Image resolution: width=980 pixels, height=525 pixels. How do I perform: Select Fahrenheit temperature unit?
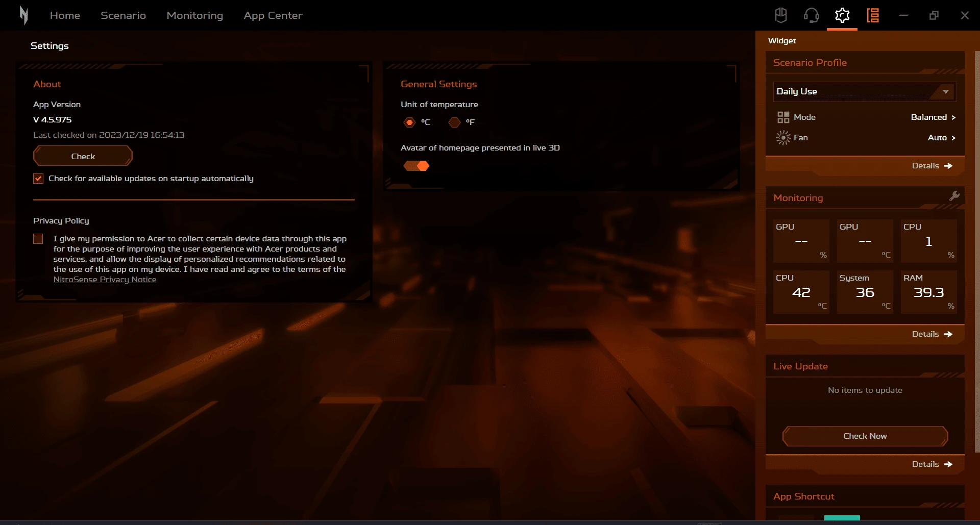454,122
